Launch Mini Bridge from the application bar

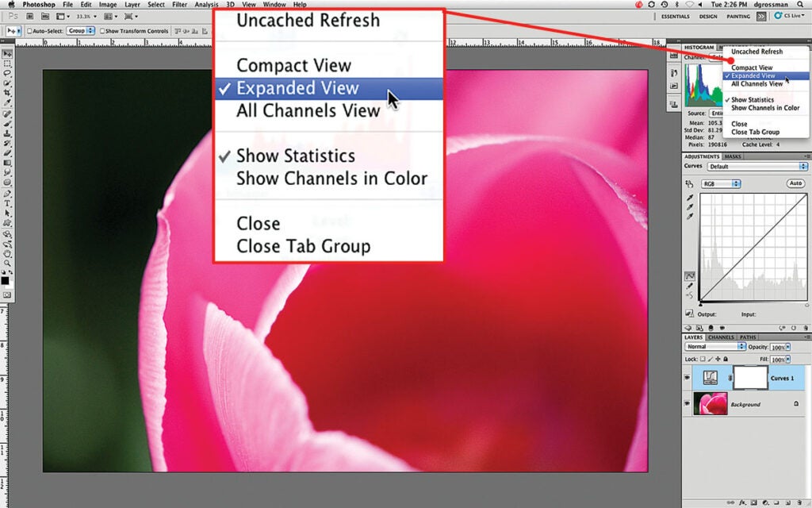coord(44,17)
